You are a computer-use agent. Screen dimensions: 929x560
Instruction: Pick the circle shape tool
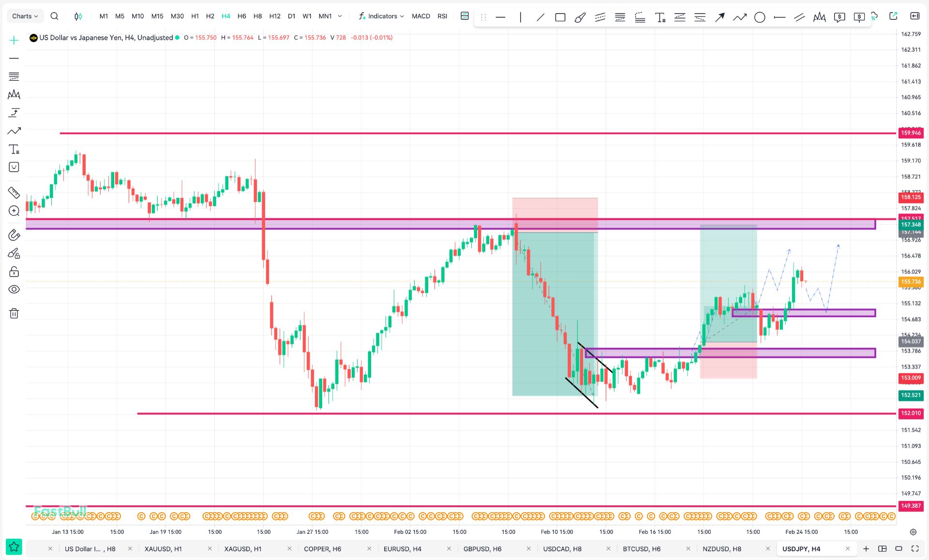[760, 17]
